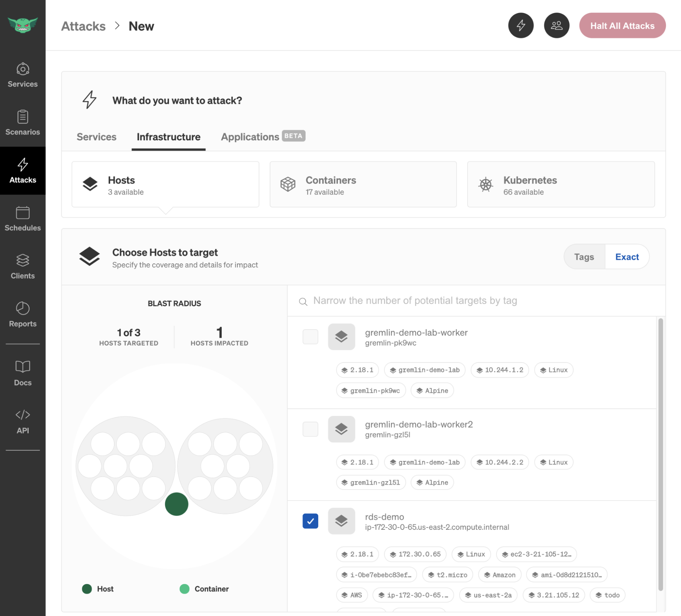Click the Attacks lightning bolt icon
This screenshot has width=681, height=616.
pos(22,164)
